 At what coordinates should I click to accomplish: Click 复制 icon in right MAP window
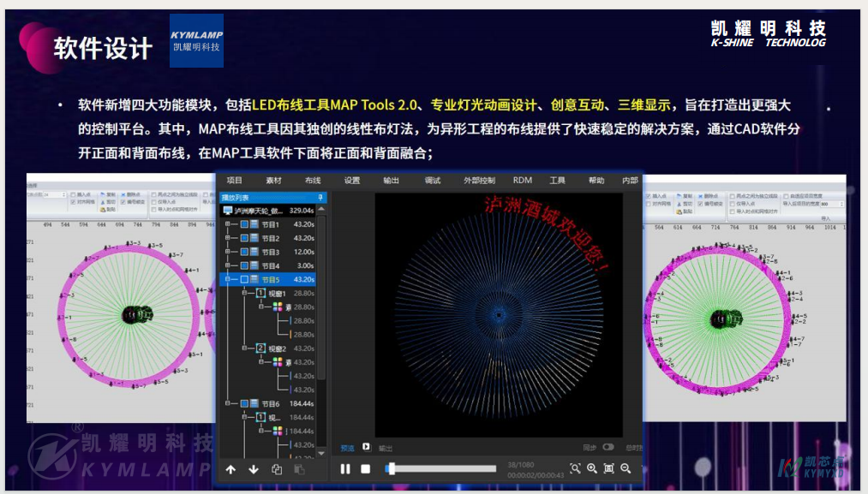[x=679, y=196]
